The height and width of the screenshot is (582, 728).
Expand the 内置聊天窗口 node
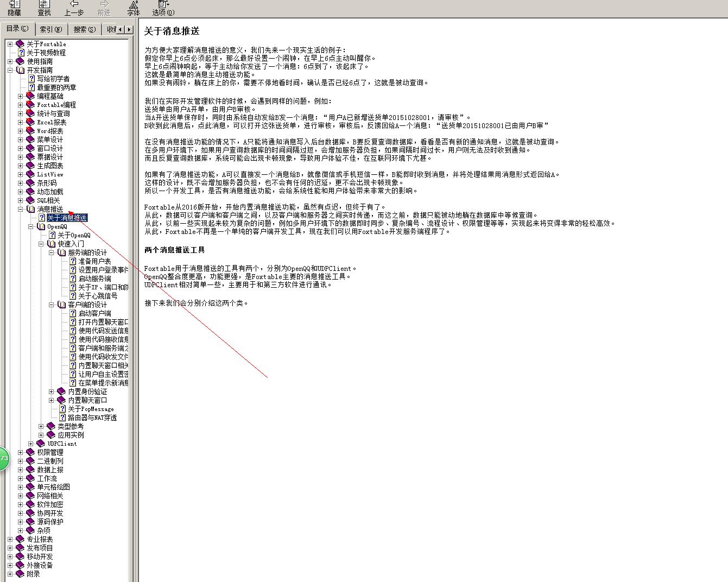pos(51,400)
